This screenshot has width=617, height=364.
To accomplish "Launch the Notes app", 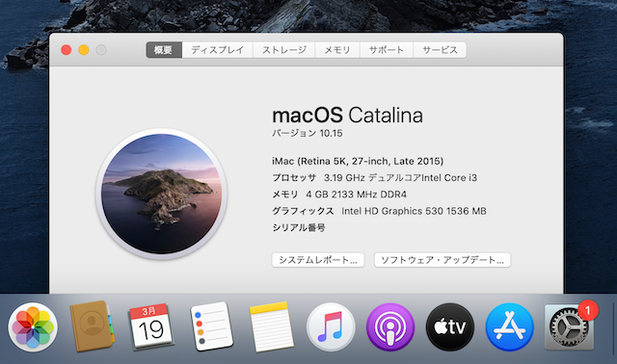I will (x=271, y=326).
